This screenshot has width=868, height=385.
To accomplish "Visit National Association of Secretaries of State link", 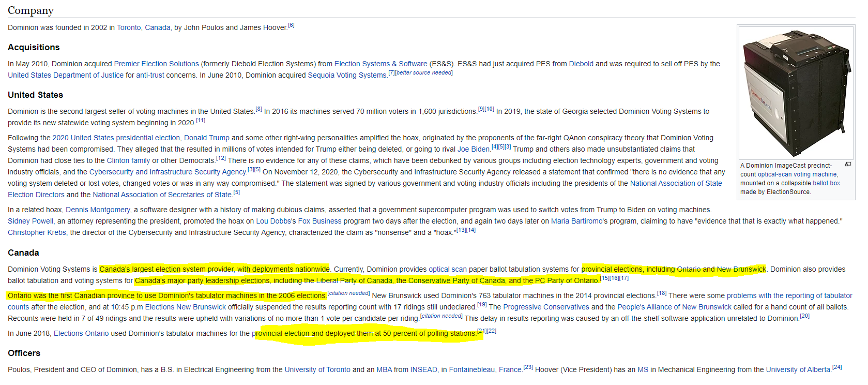I will [162, 195].
